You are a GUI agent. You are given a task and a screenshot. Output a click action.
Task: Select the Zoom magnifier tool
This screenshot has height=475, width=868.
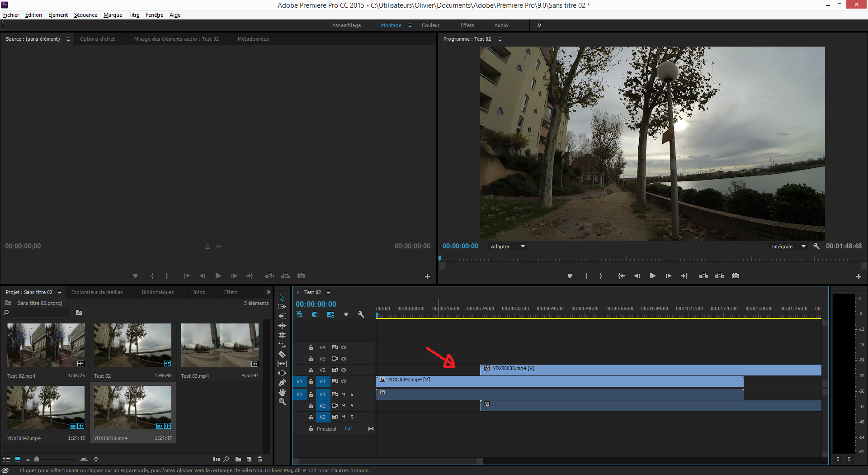pyautogui.click(x=282, y=402)
